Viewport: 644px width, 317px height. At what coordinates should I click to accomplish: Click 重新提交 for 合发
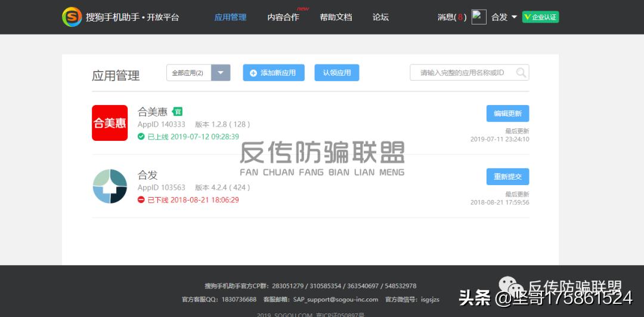coord(507,177)
